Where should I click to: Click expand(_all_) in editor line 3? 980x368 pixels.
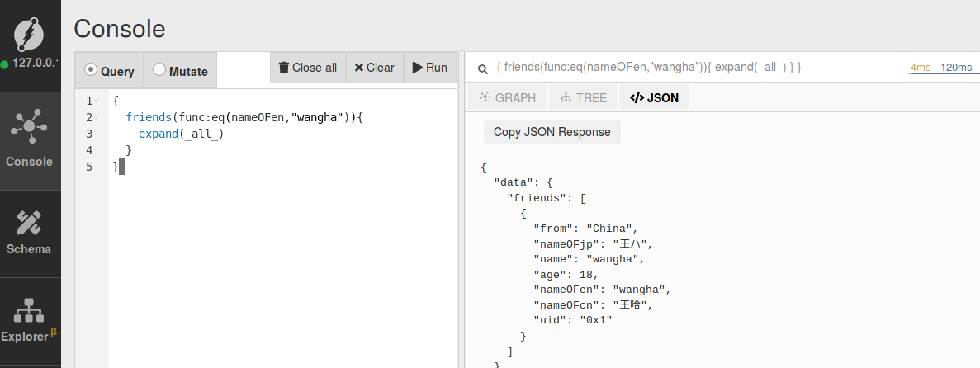[x=182, y=134]
